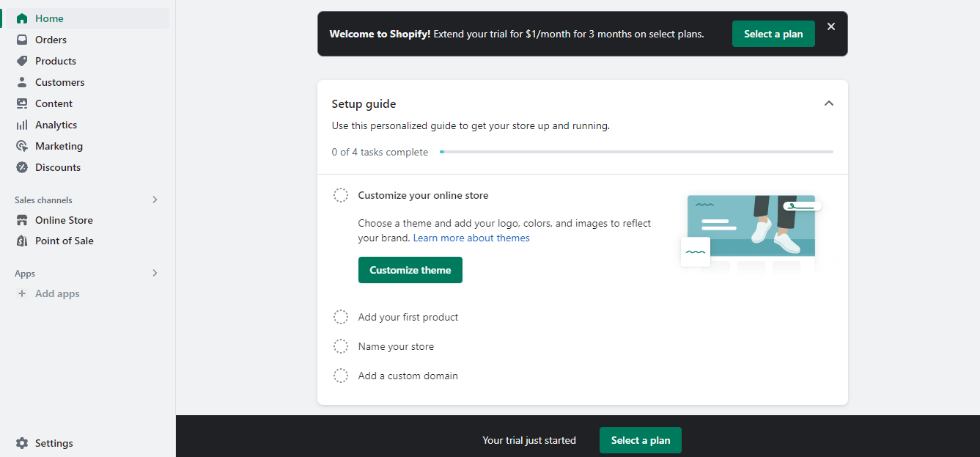Open the Customers person icon
The image size is (980, 457).
tap(22, 82)
